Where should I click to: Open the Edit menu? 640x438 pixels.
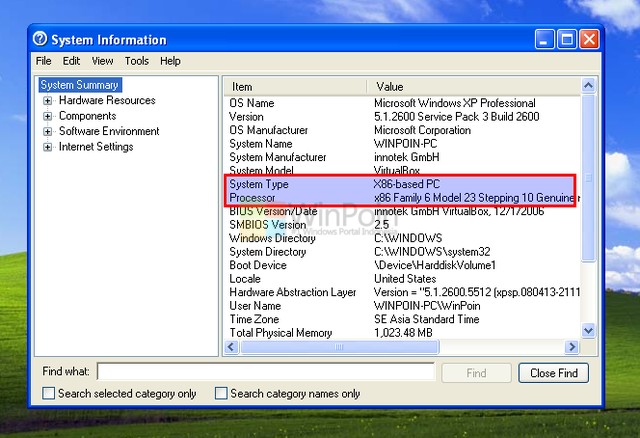pos(71,61)
